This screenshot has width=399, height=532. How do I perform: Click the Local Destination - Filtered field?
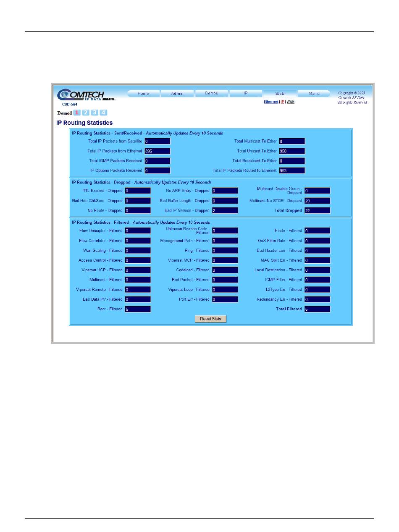(317, 270)
